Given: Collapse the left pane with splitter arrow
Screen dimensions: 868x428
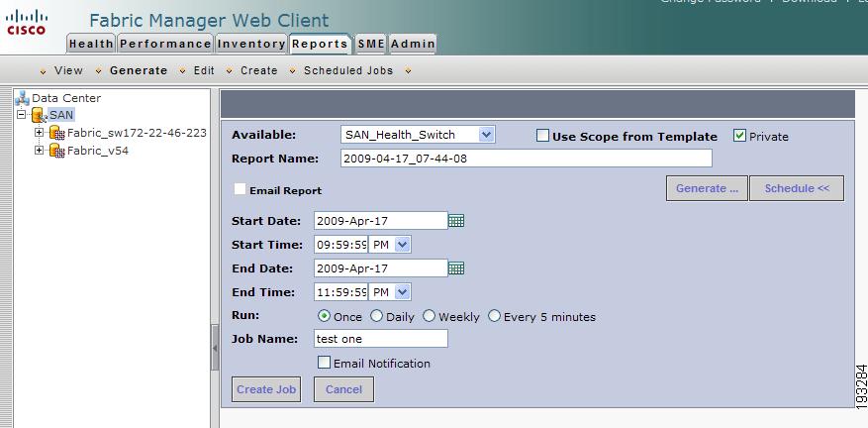Looking at the screenshot, I should pyautogui.click(x=215, y=348).
